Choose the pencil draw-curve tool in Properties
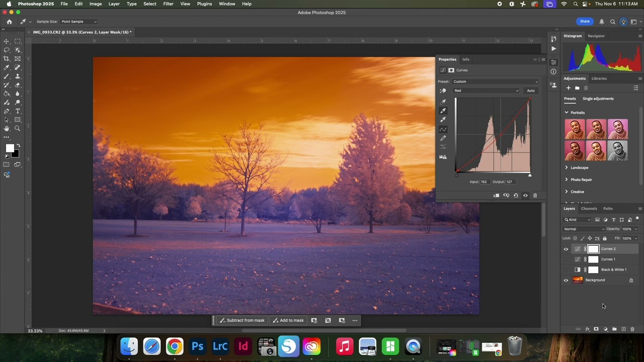The image size is (644, 362). (443, 138)
